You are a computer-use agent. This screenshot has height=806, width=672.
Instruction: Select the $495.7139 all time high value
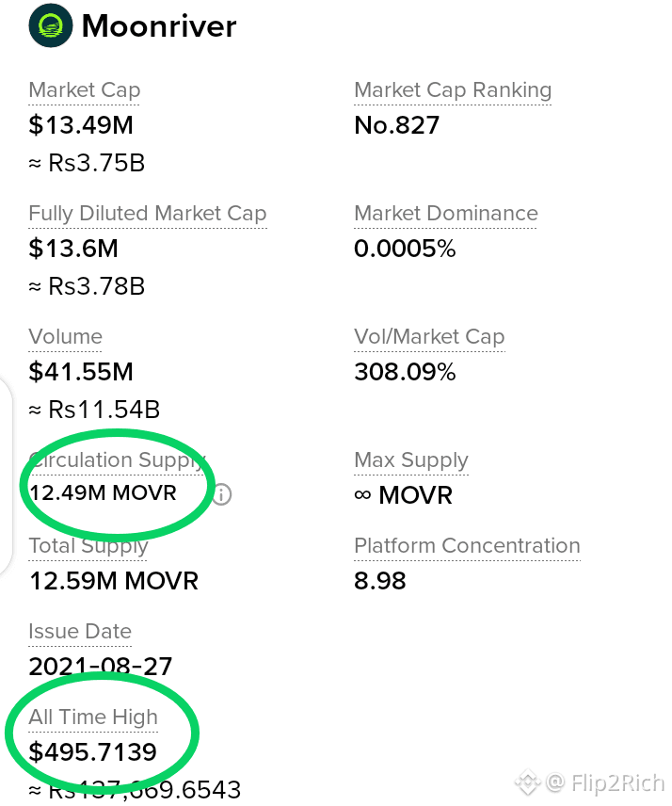[x=92, y=752]
